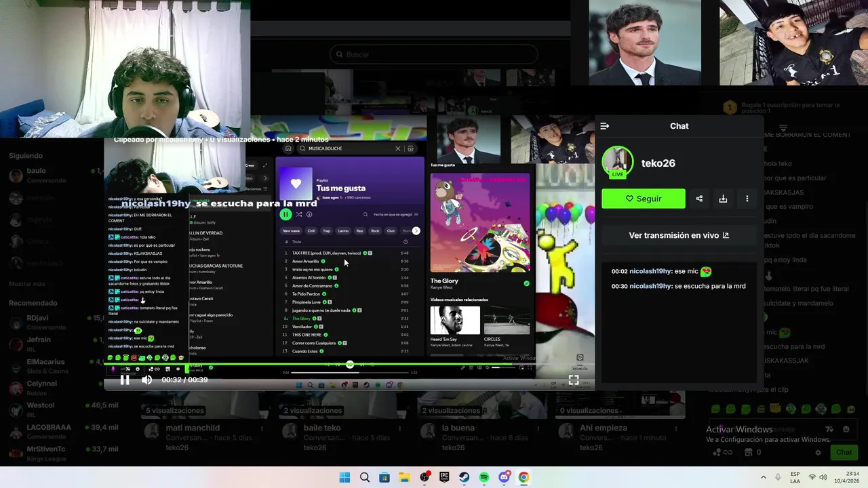The image size is (868, 488).
Task: Open the 'baile teko' clip card
Action: point(344,422)
